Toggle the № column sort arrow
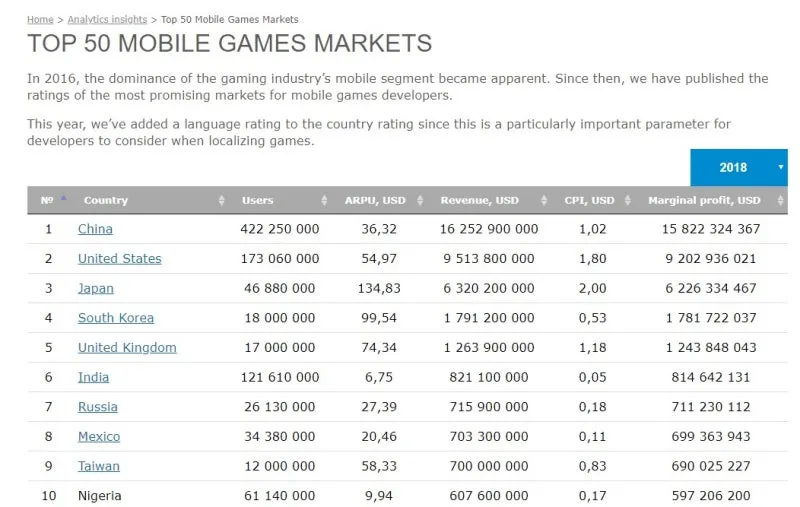 pyautogui.click(x=64, y=198)
